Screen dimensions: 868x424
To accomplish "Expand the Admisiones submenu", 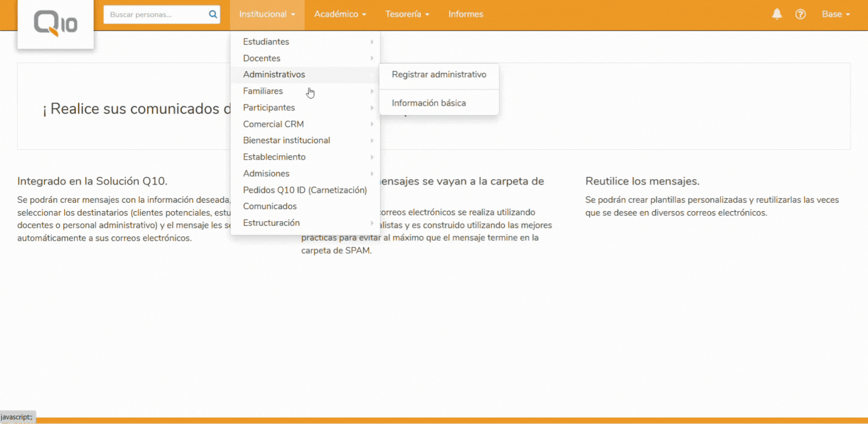I will pos(266,173).
